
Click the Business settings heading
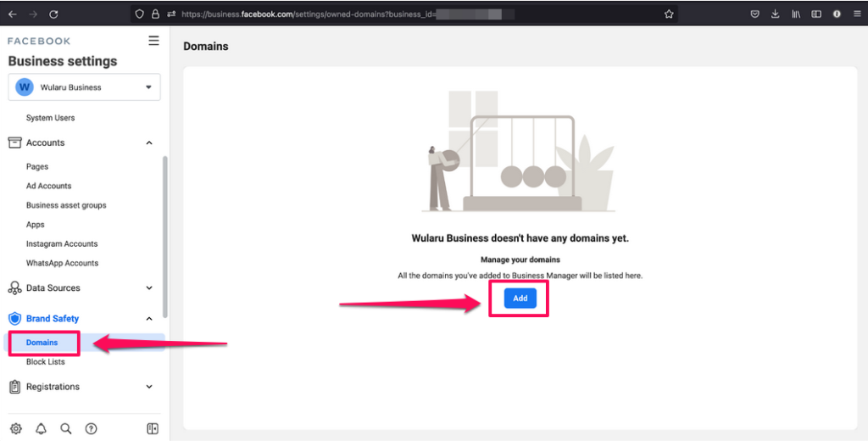pyautogui.click(x=63, y=62)
